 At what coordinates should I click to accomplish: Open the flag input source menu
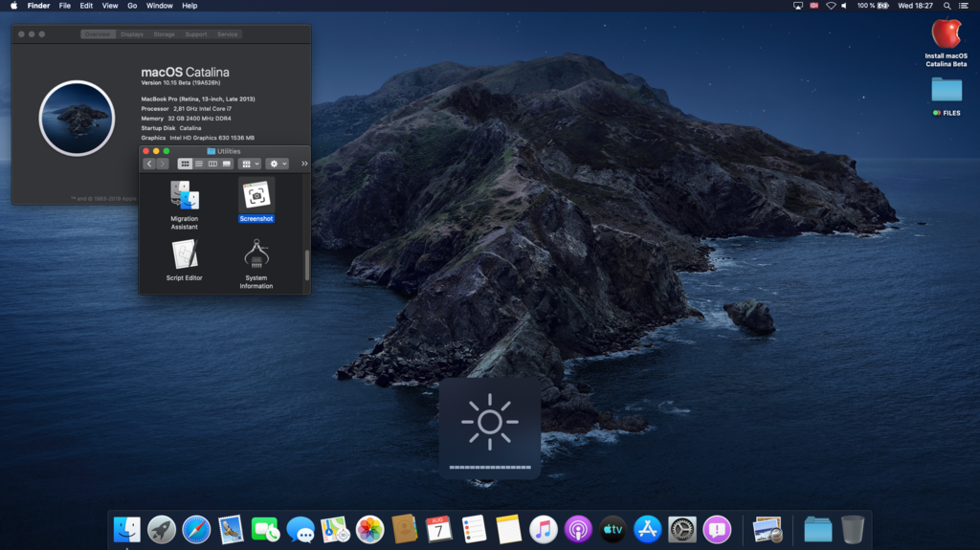point(813,6)
